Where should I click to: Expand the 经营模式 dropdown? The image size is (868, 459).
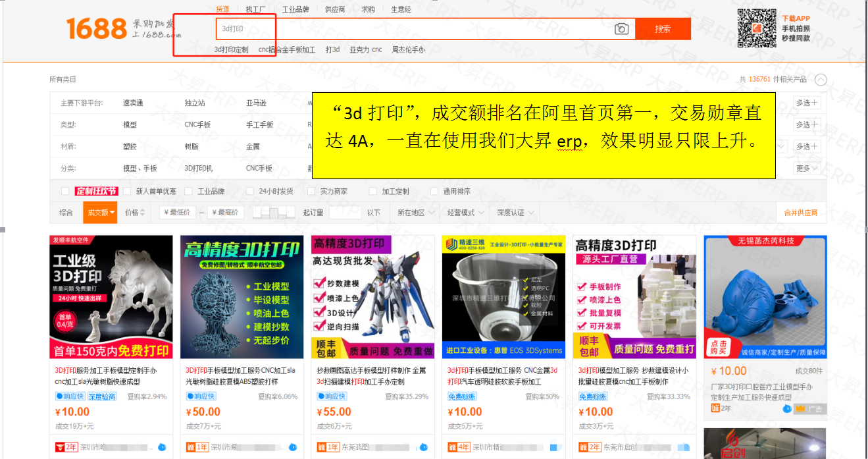click(466, 213)
